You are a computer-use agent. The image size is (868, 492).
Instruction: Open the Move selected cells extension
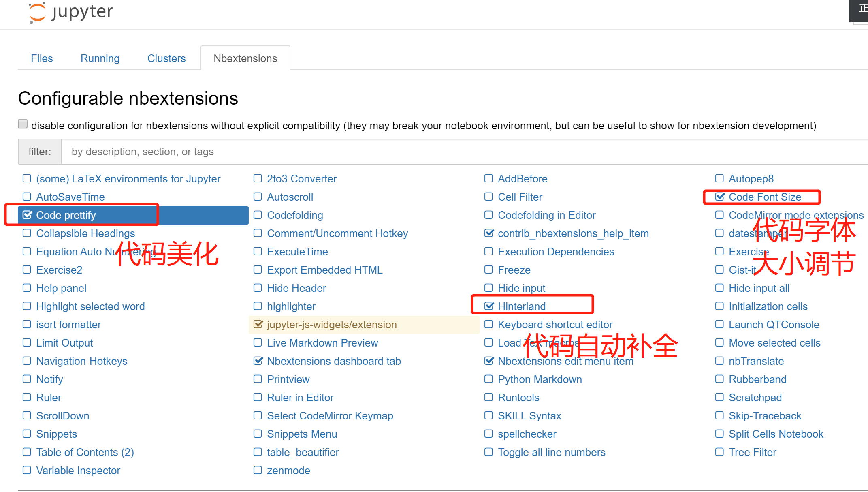[x=774, y=343]
